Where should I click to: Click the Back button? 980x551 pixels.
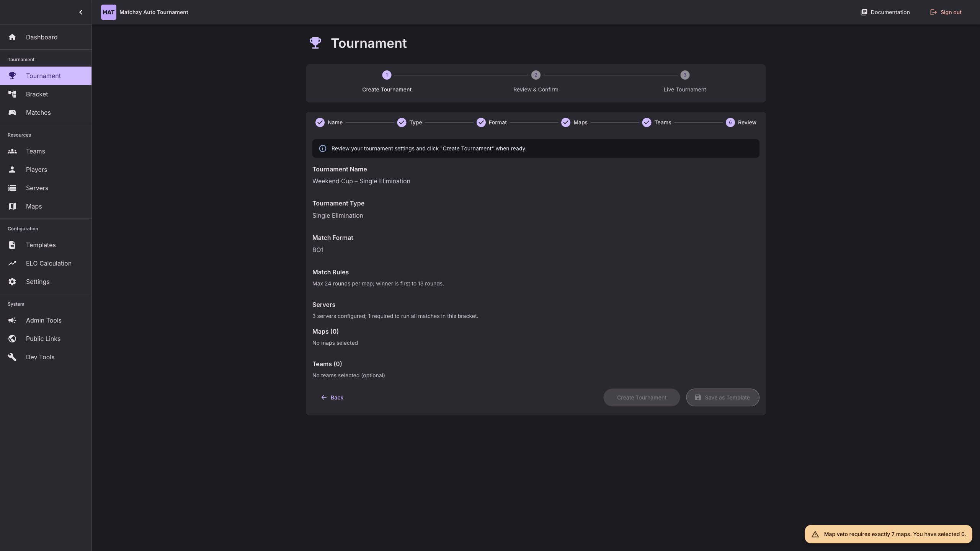[332, 398]
